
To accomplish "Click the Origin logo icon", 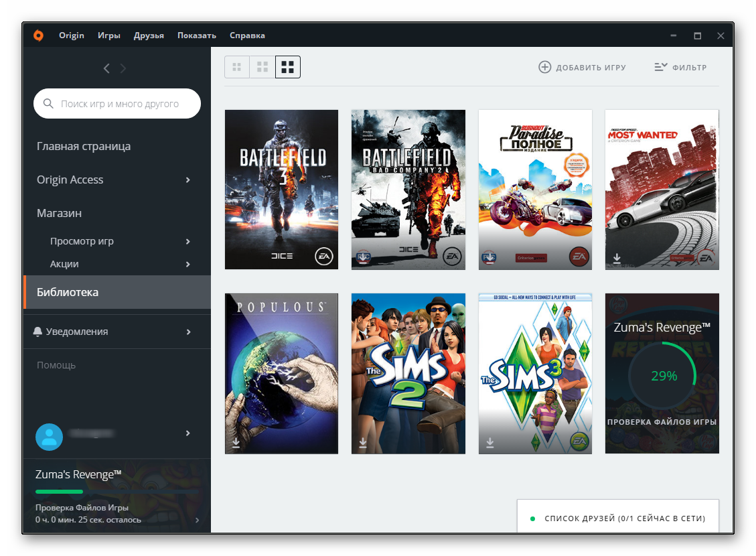I will pyautogui.click(x=39, y=36).
